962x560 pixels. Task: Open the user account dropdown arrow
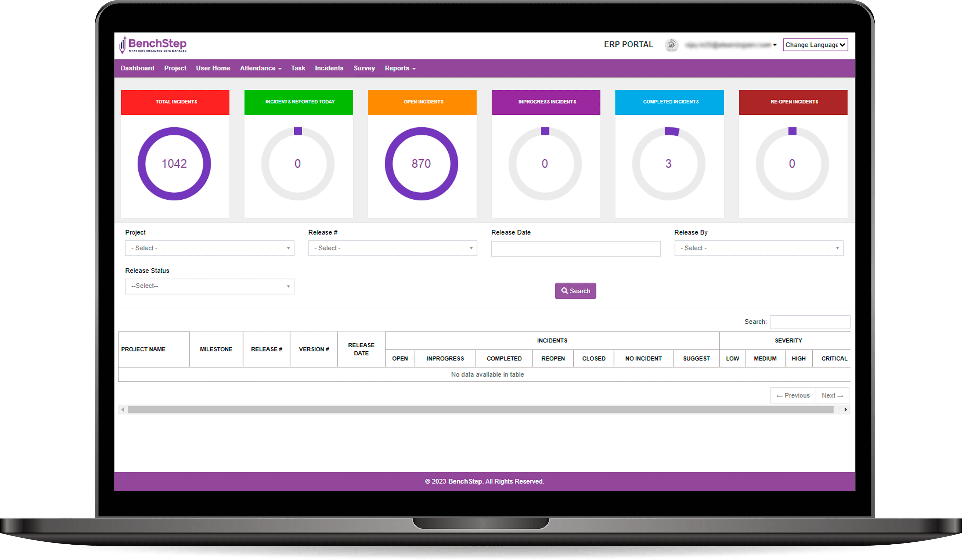click(x=774, y=45)
